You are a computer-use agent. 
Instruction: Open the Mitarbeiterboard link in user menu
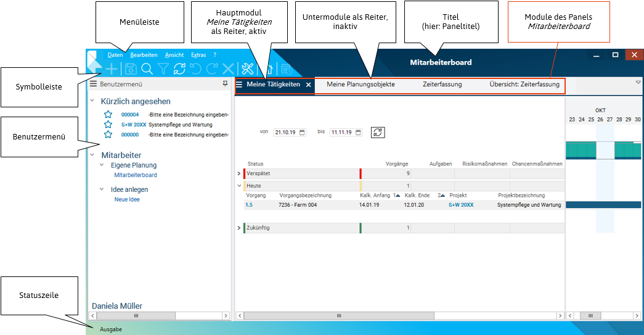(x=136, y=175)
